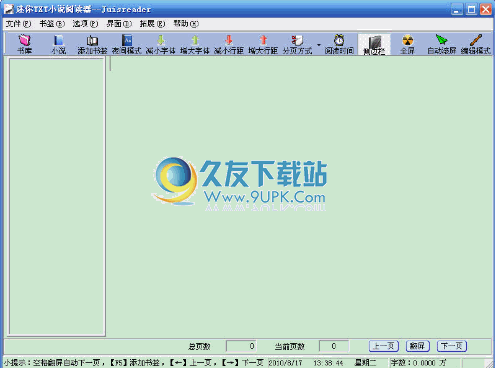Open the 选项 options menu

click(x=85, y=24)
